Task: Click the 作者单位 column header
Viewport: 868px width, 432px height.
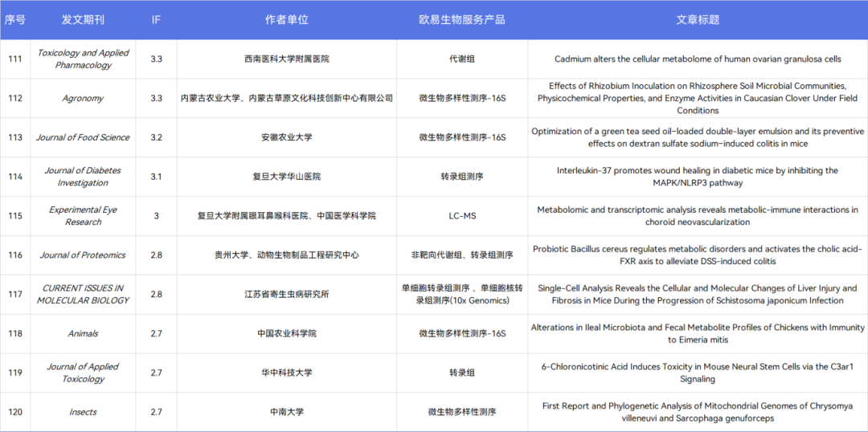Action: [x=287, y=19]
